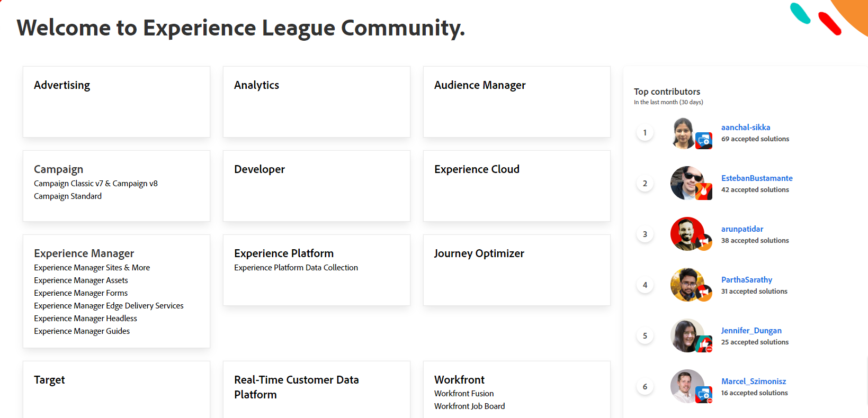Open the Audience Manager community

click(517, 102)
